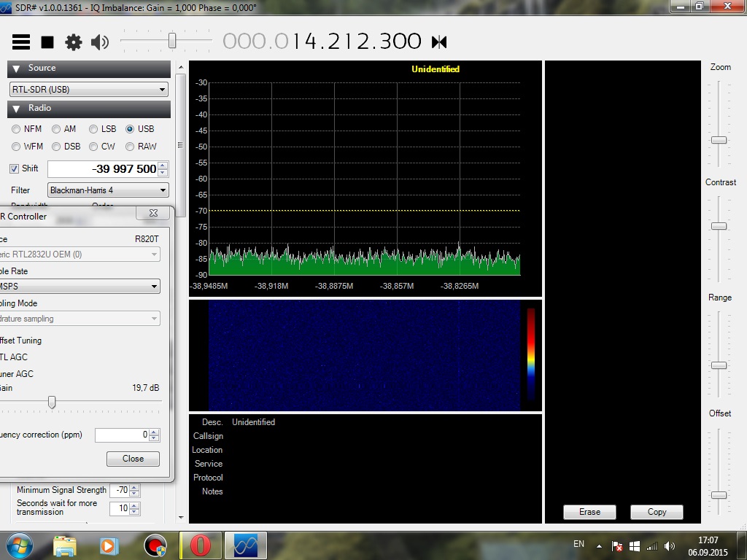Launch Opera browser from the taskbar
The height and width of the screenshot is (560, 747).
tap(201, 545)
